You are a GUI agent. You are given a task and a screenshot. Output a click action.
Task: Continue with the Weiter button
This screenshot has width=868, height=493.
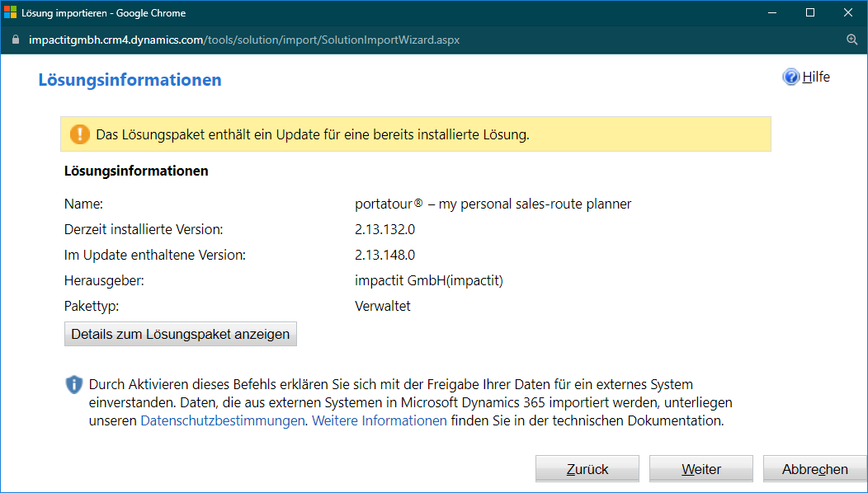click(701, 468)
